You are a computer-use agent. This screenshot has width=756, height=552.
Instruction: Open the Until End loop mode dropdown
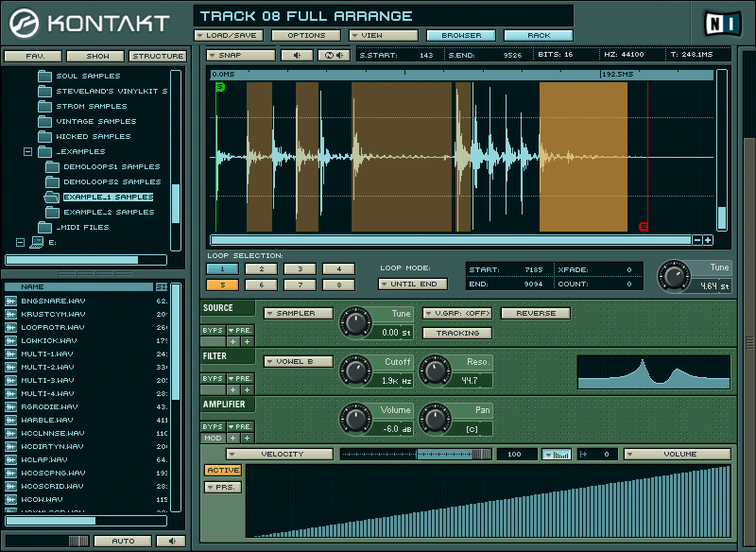[413, 284]
